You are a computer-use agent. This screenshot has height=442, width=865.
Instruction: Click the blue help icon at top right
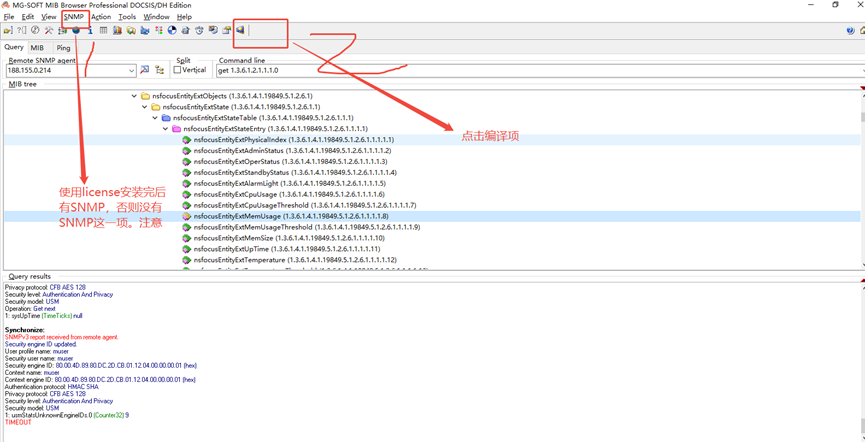850,30
